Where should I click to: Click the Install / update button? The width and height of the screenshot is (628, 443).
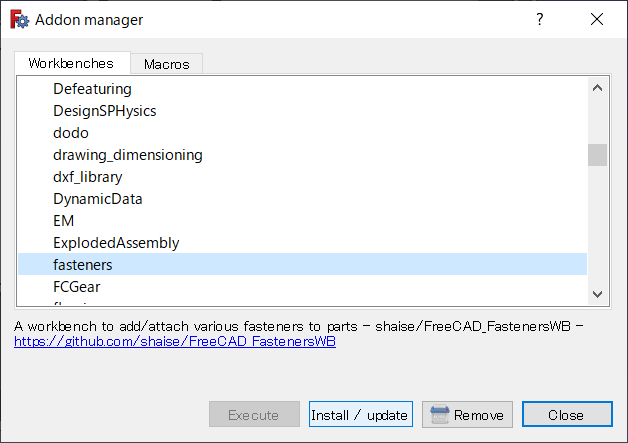360,415
